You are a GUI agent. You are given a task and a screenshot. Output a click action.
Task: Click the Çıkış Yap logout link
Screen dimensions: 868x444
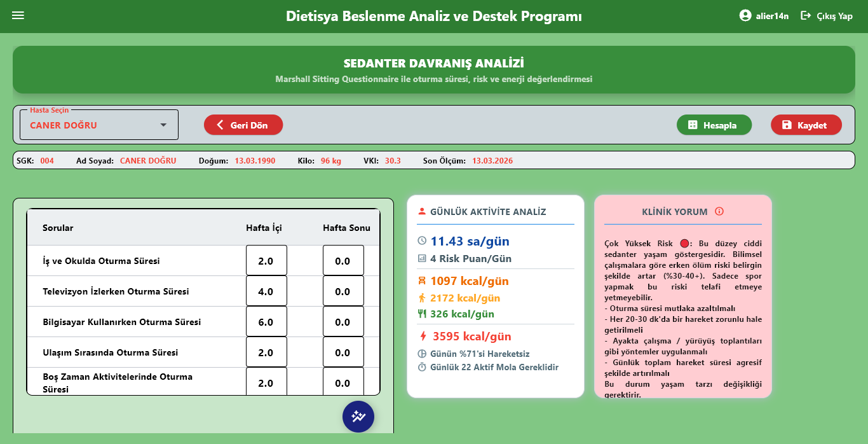827,16
